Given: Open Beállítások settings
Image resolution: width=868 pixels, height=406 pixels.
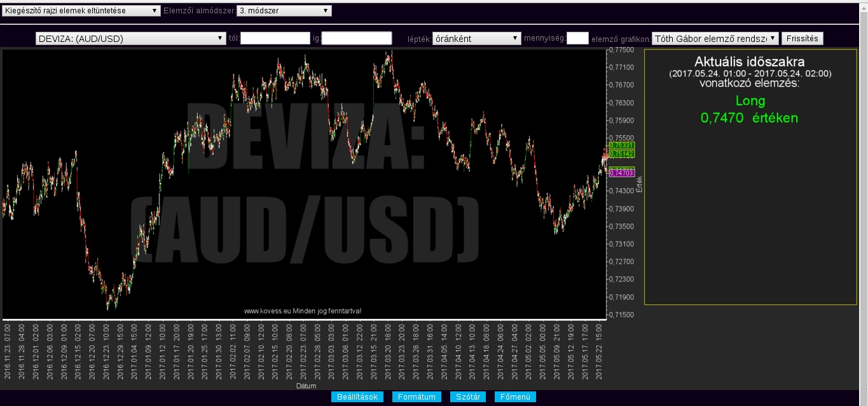Looking at the screenshot, I should [x=357, y=397].
